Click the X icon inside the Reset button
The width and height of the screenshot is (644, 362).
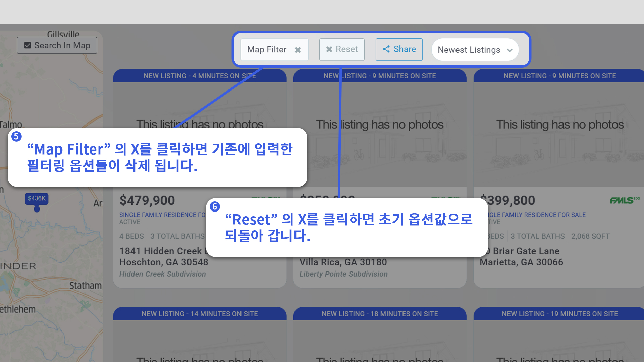(x=329, y=49)
